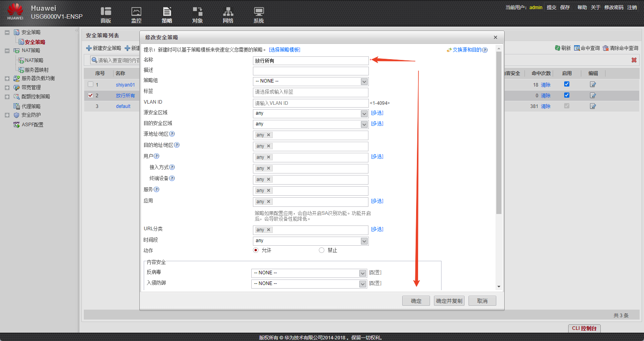Viewport: 644px width, 341px height.
Task: Click the red X clear search icon
Action: click(634, 60)
